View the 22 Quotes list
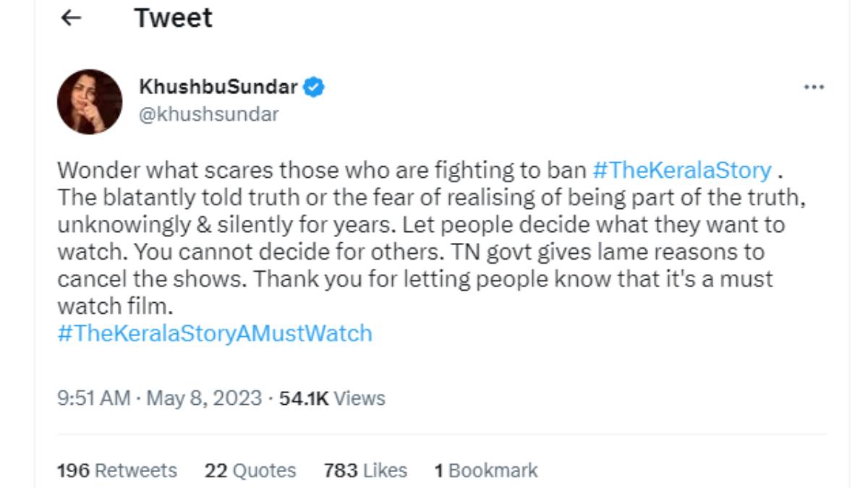 tap(250, 471)
